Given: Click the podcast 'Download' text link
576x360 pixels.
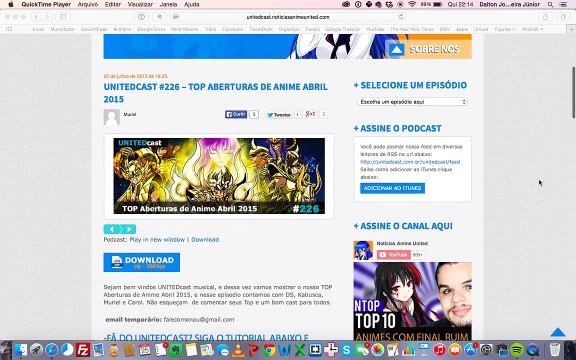Looking at the screenshot, I should 205,240.
